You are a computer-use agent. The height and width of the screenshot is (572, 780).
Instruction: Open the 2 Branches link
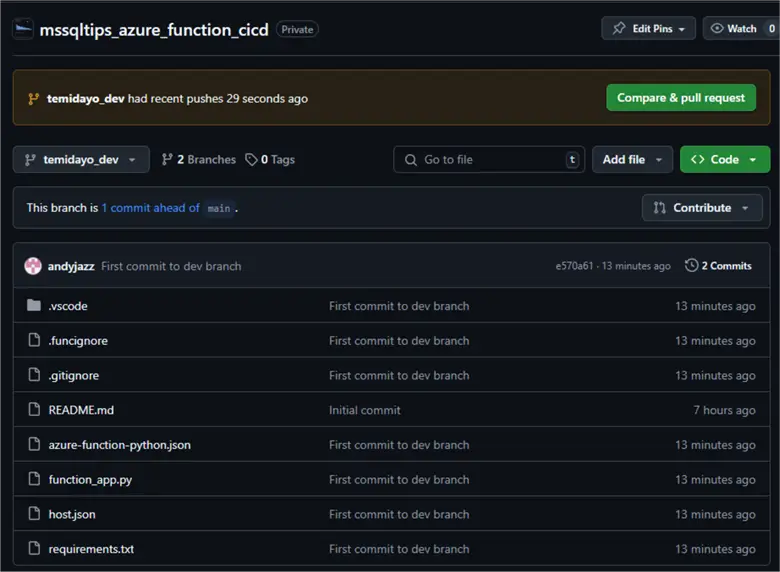tap(199, 160)
